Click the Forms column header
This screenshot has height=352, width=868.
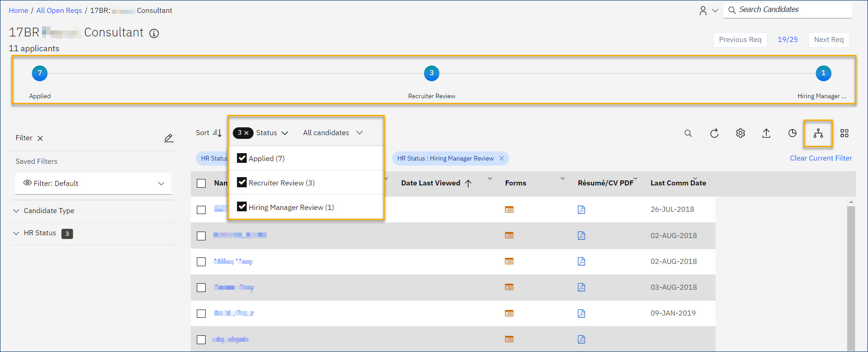516,183
